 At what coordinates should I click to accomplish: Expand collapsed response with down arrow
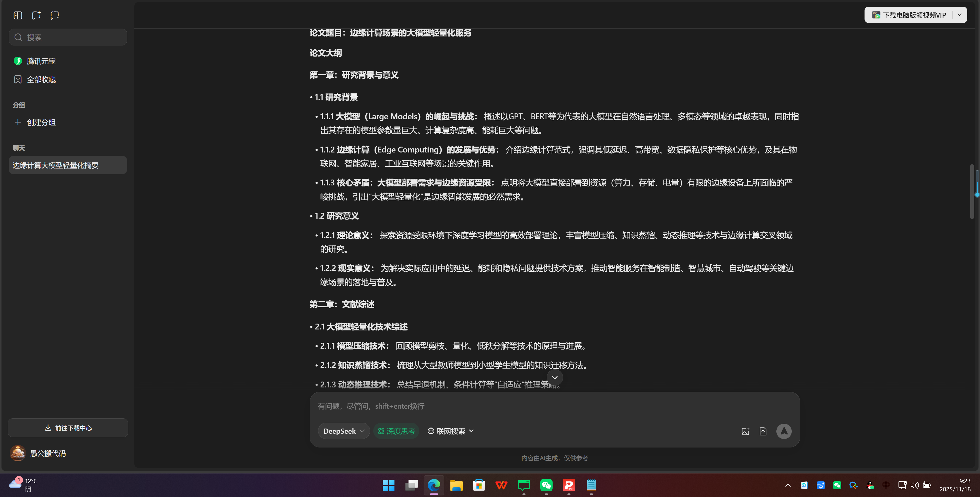[x=554, y=377]
